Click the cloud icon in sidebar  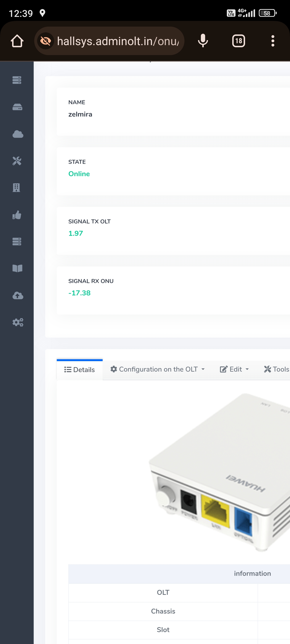18,134
